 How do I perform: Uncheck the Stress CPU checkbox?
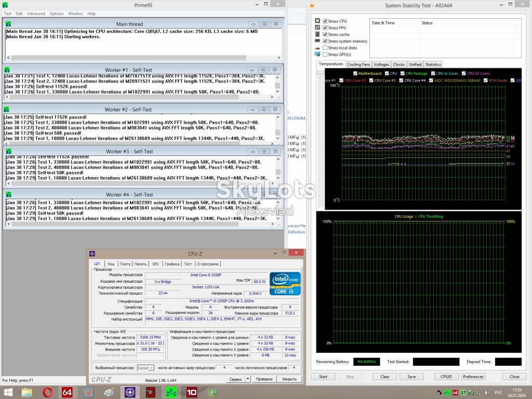[x=325, y=21]
